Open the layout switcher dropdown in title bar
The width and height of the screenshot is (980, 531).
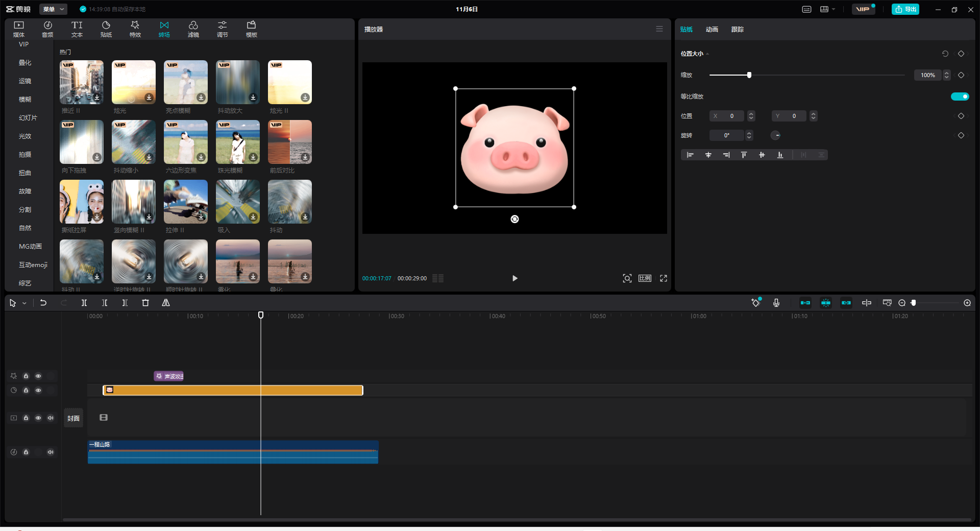tap(827, 9)
